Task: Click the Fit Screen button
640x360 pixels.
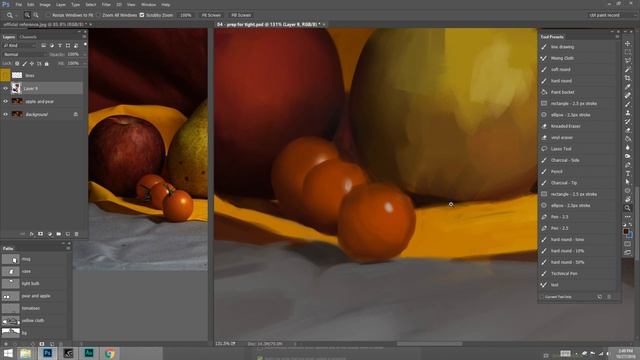Action: (211, 15)
